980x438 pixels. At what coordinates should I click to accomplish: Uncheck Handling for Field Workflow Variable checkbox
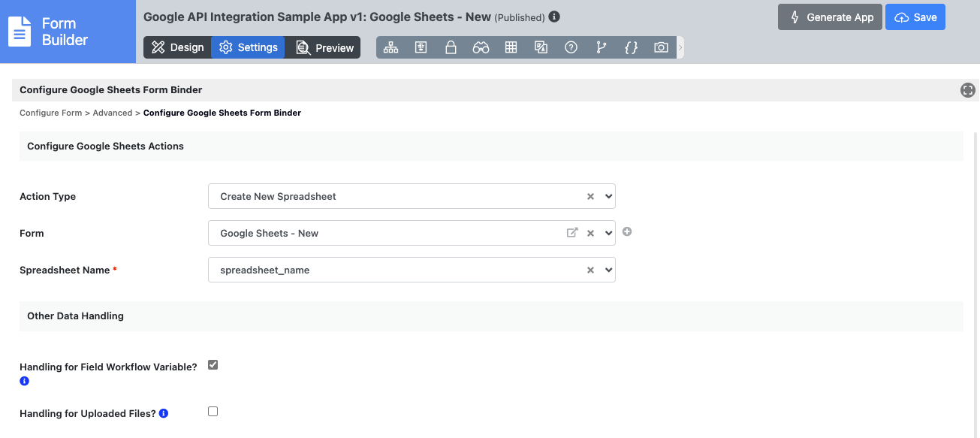[213, 365]
